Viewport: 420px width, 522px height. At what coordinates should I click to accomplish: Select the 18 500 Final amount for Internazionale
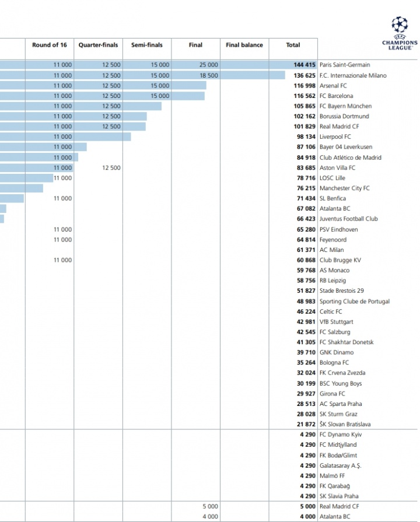(x=208, y=75)
